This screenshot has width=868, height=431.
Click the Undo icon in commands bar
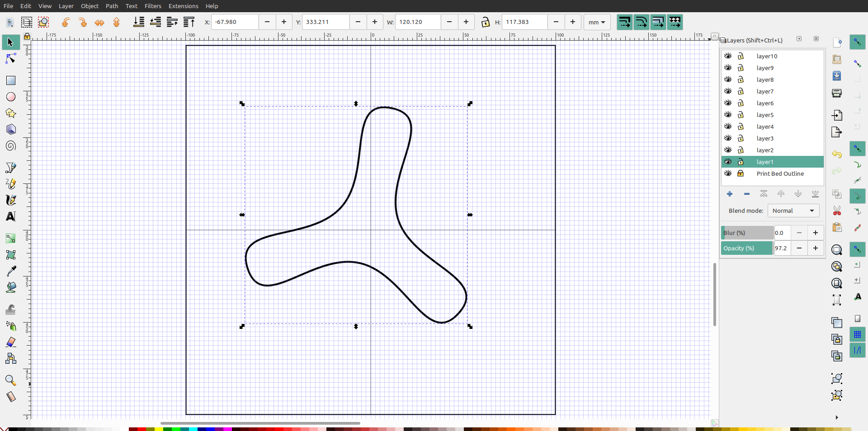837,155
